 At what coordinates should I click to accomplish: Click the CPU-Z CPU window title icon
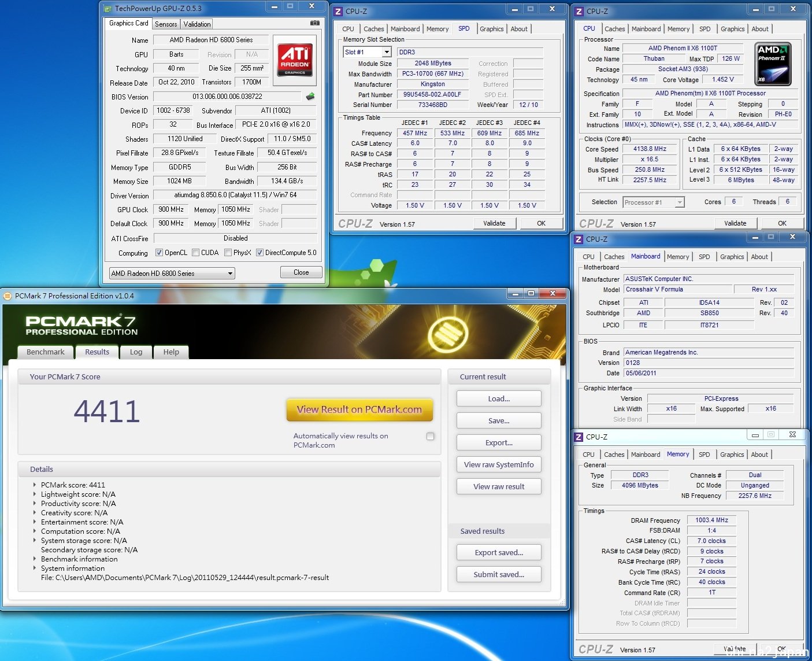pyautogui.click(x=579, y=11)
